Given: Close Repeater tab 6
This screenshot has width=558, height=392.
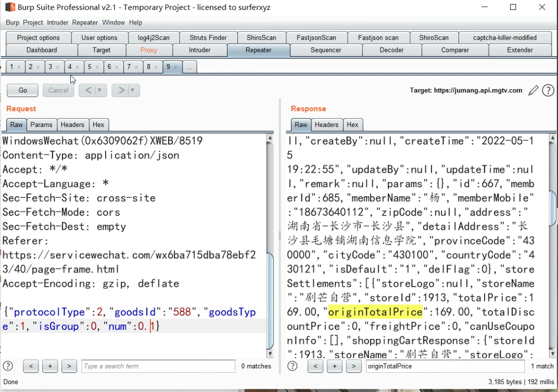Looking at the screenshot, I should pyautogui.click(x=117, y=67).
